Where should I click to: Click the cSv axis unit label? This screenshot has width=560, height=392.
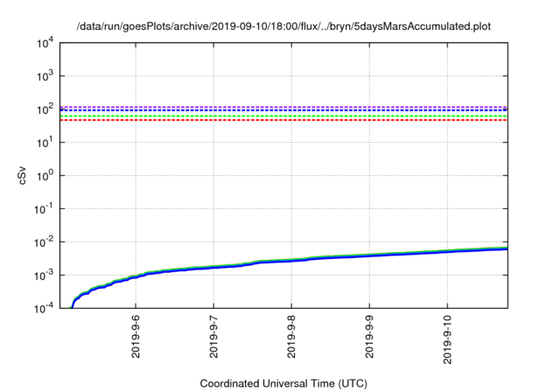(x=22, y=175)
